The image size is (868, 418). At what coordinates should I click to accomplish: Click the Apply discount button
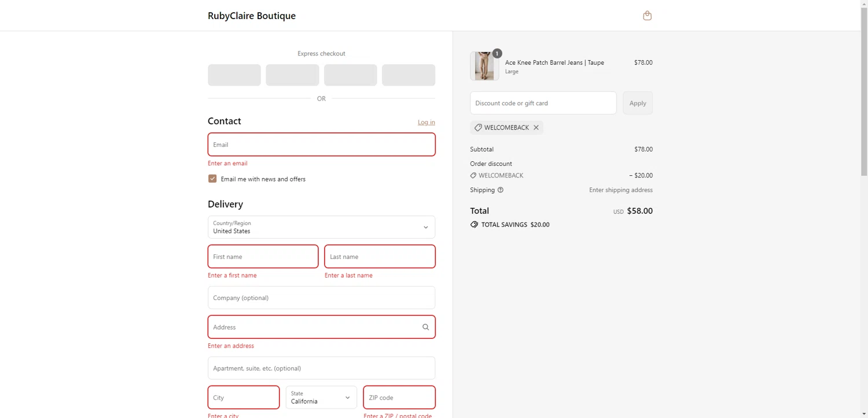point(638,103)
